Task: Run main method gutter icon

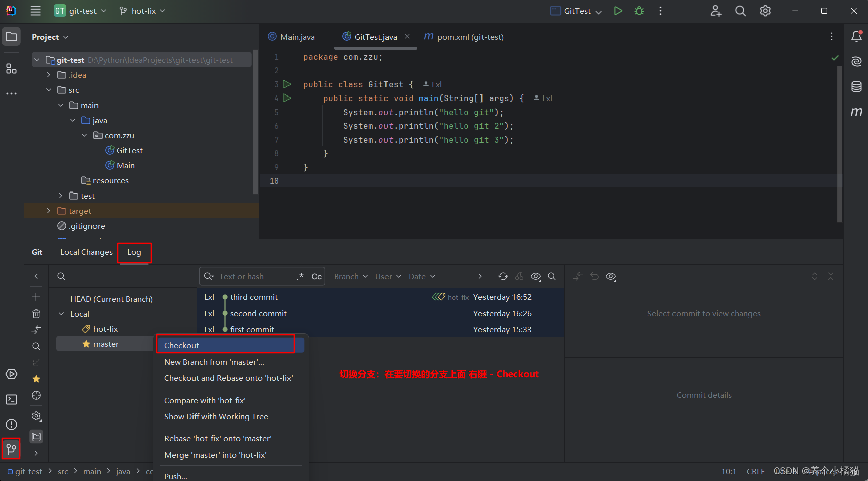Action: point(287,98)
